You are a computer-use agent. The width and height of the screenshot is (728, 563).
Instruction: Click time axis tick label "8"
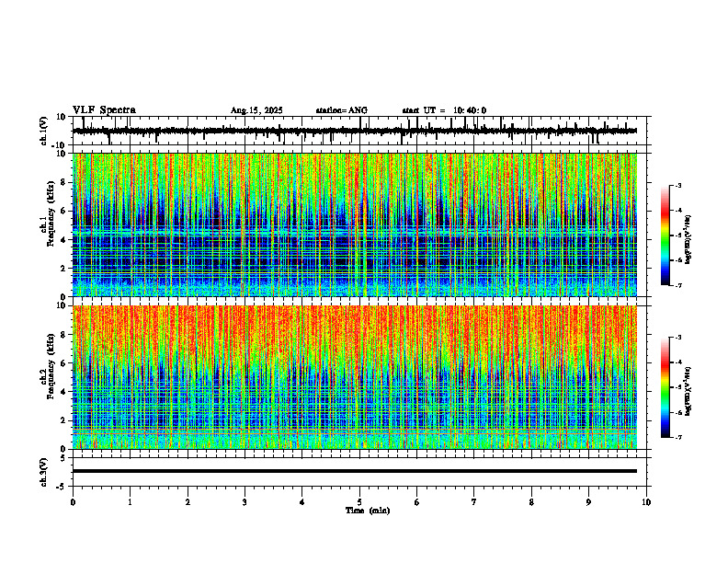[x=531, y=502]
